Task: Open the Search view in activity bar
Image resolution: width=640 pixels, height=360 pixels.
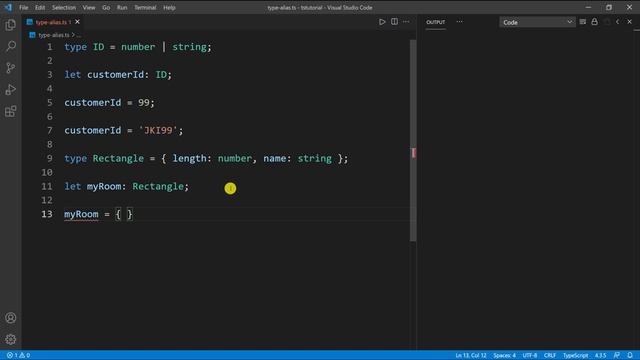Action: [11, 46]
